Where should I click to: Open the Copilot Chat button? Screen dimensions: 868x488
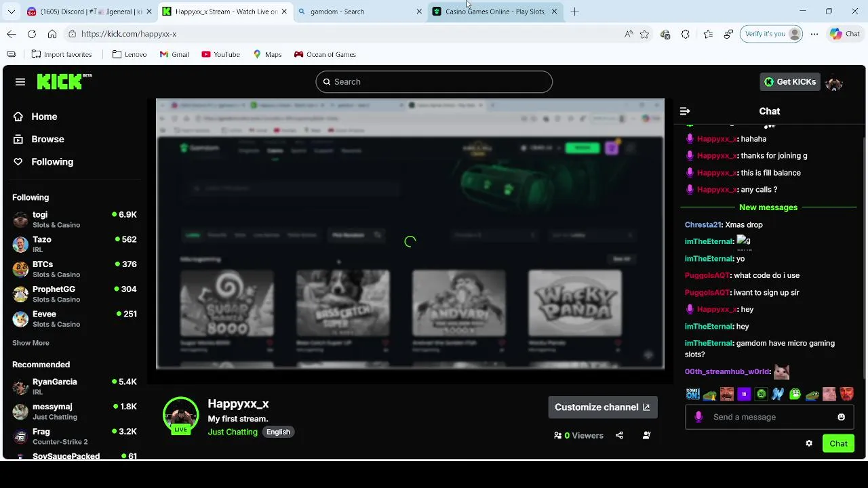(x=845, y=34)
